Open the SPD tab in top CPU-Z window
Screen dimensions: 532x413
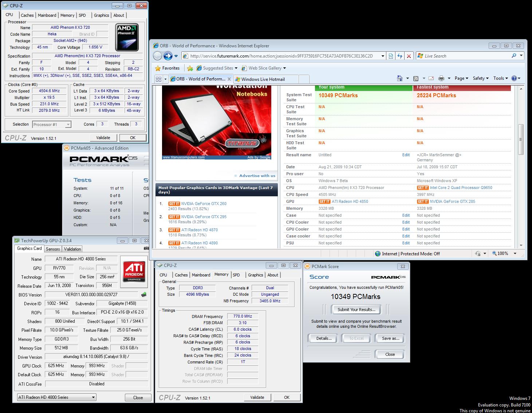tap(82, 15)
